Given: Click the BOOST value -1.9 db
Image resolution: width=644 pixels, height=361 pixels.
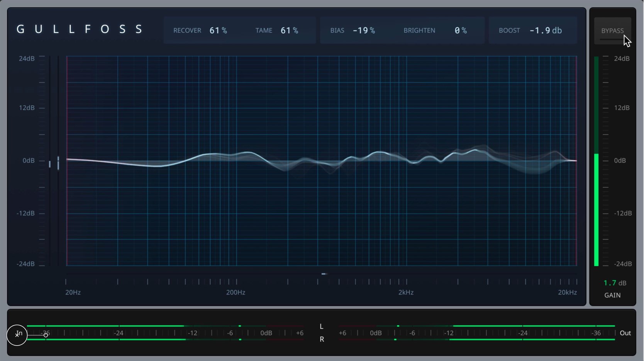Looking at the screenshot, I should pos(546,31).
